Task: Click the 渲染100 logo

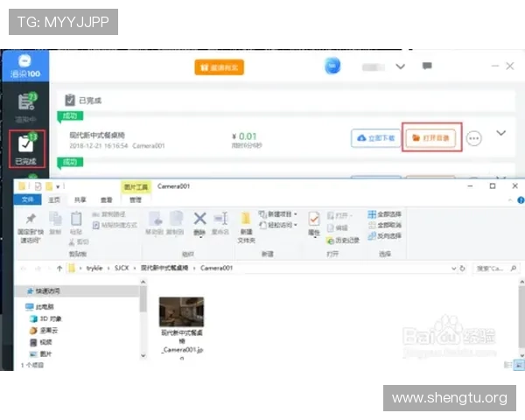Action: pyautogui.click(x=25, y=66)
